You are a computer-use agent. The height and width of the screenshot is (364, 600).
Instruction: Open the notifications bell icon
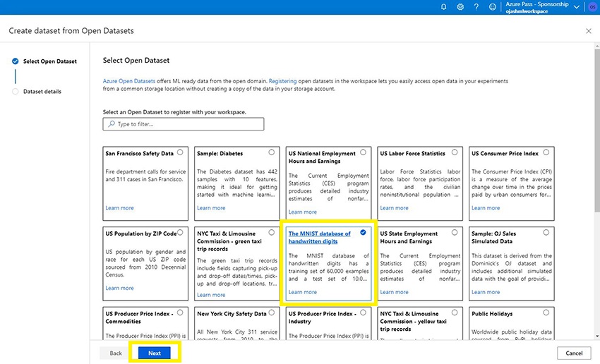click(443, 7)
